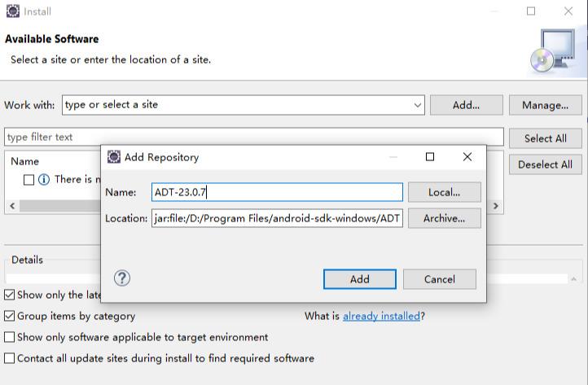
Task: Click the Select All button
Action: pyautogui.click(x=546, y=138)
